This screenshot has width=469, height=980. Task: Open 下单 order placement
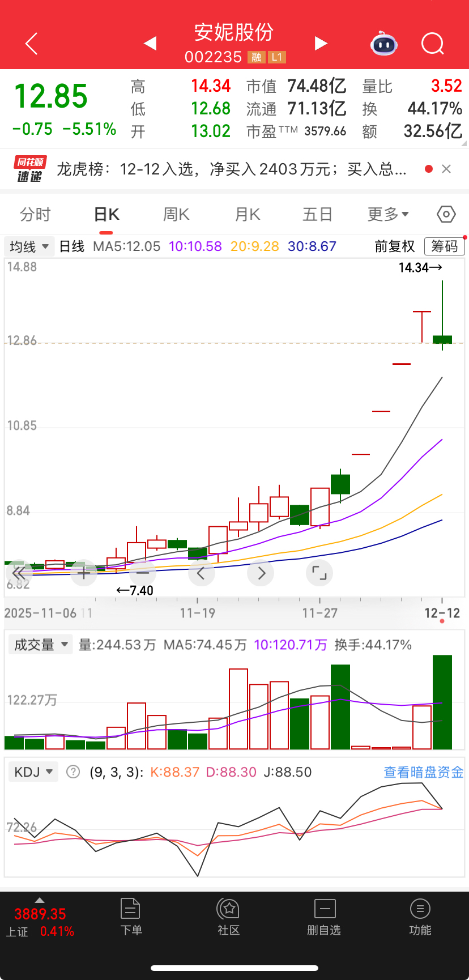(x=131, y=917)
